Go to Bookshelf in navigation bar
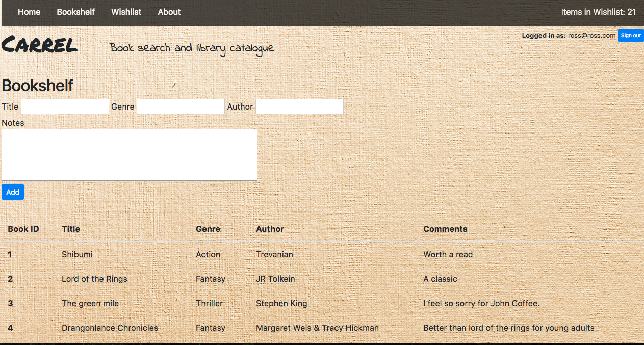 tap(75, 12)
